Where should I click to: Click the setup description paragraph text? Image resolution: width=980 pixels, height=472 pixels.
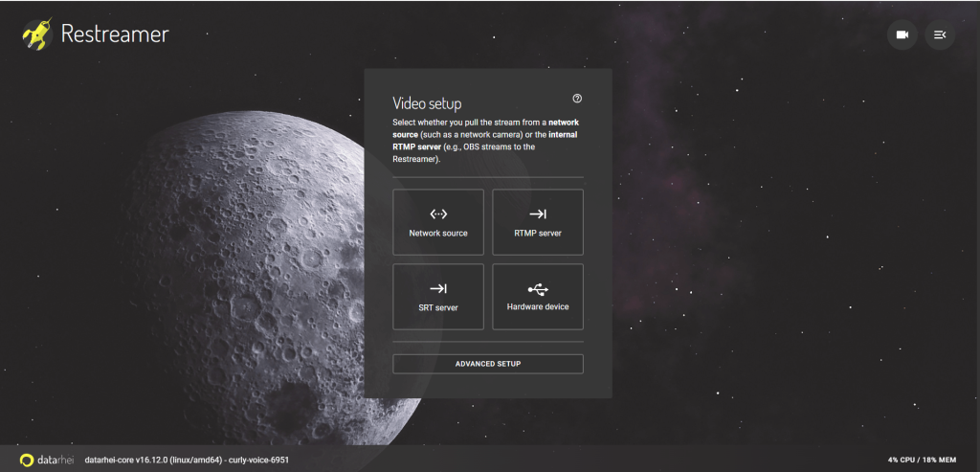(x=486, y=142)
